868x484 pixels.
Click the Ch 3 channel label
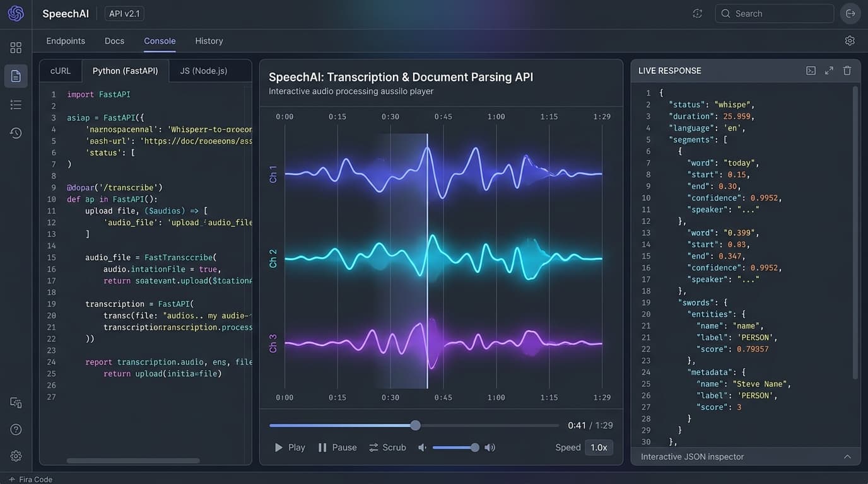tap(273, 343)
